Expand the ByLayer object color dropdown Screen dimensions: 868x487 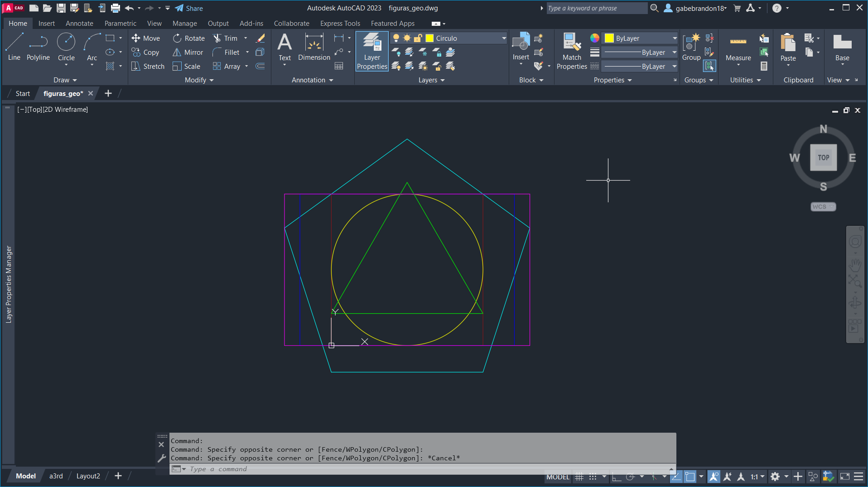click(675, 38)
